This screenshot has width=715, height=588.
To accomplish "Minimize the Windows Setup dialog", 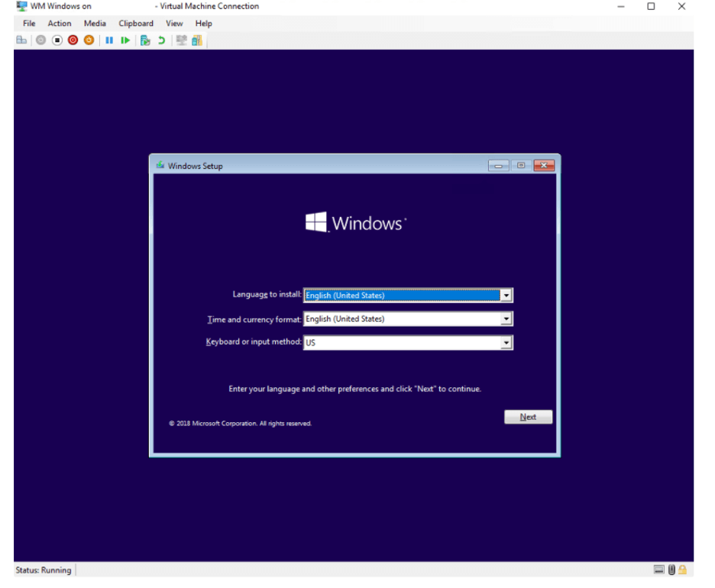I will [498, 166].
